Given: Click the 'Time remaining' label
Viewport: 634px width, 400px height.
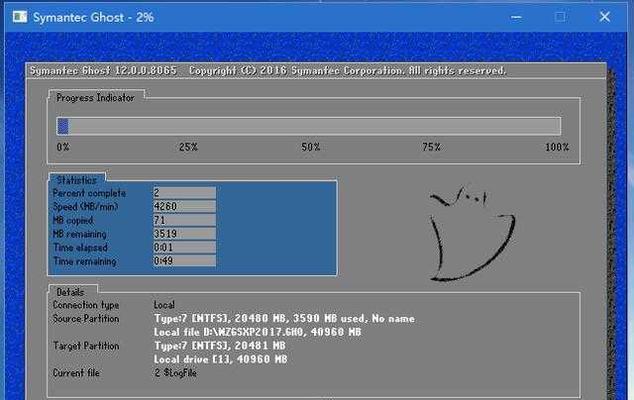Looking at the screenshot, I should [x=85, y=261].
